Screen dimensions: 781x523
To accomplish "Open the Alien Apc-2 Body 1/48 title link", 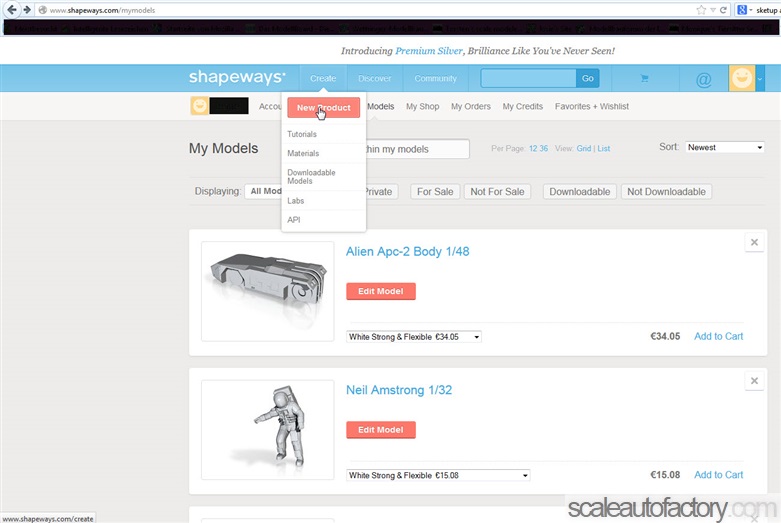I will (407, 252).
